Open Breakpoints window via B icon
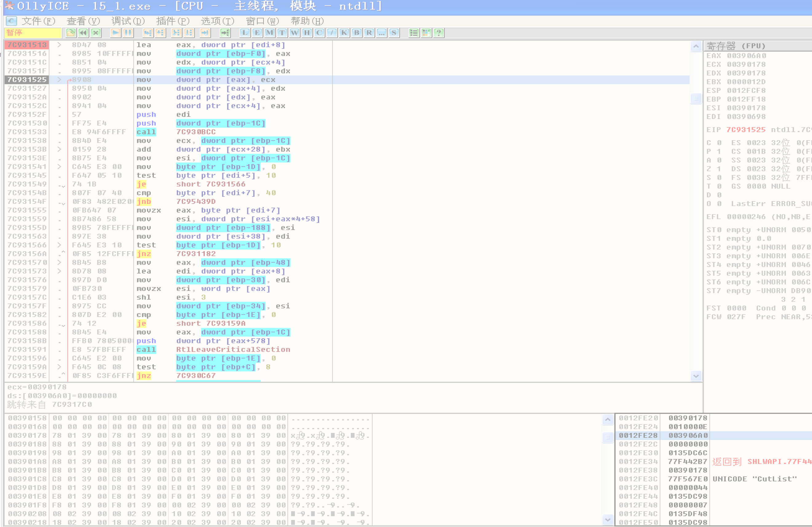Screen dimensions: 812x527 (x=357, y=33)
